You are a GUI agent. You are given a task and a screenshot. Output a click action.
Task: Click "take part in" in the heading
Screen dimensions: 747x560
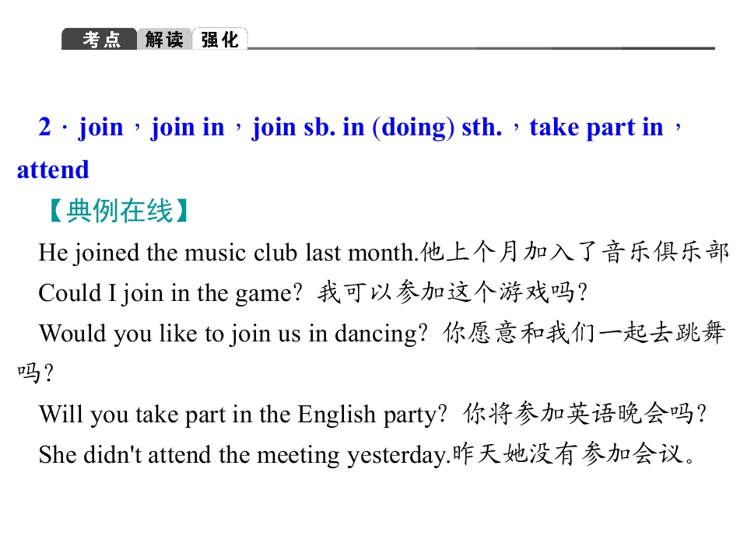[596, 128]
